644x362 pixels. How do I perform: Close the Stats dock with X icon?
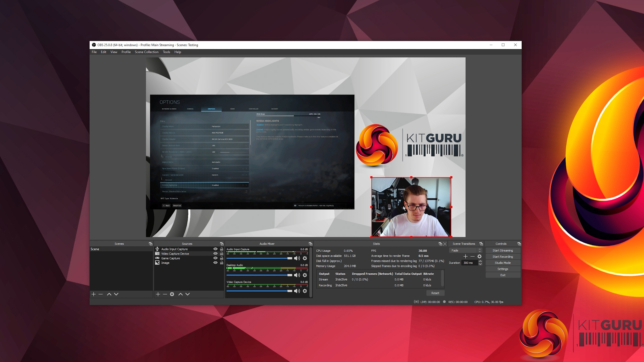pos(445,244)
